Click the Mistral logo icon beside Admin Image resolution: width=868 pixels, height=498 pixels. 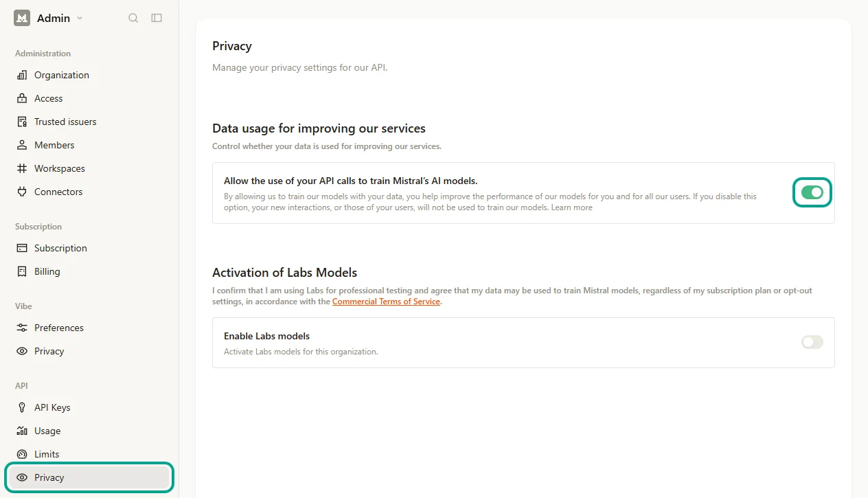click(x=22, y=18)
